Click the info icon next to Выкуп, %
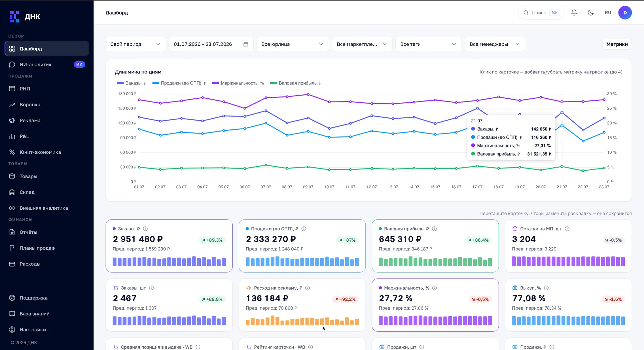Viewport: 644px width, 350px height. 546,288
